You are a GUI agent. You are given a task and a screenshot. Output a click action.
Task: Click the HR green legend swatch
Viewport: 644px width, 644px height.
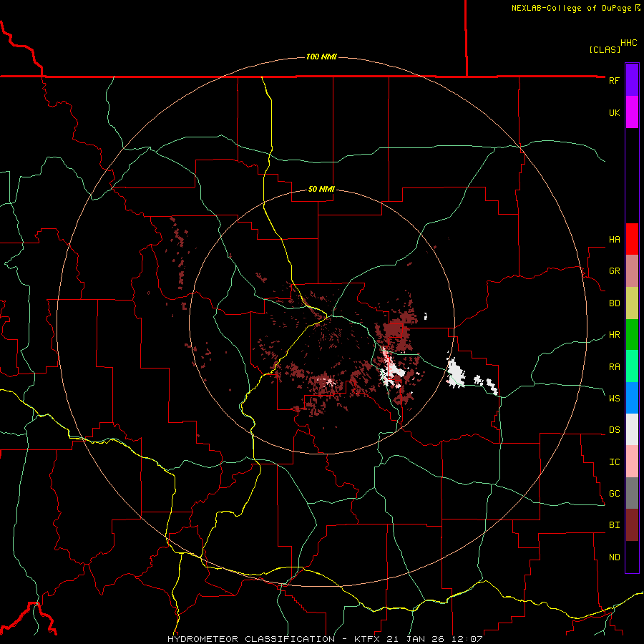(632, 335)
